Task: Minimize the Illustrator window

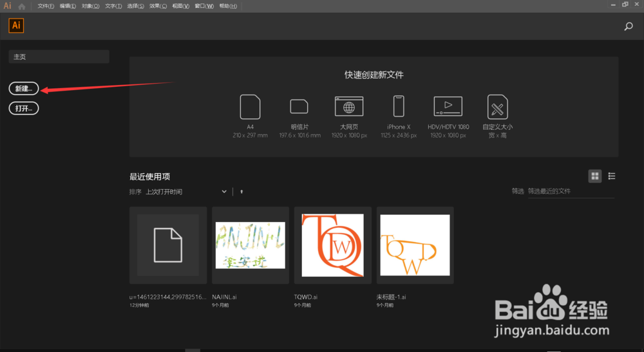Action: 613,5
